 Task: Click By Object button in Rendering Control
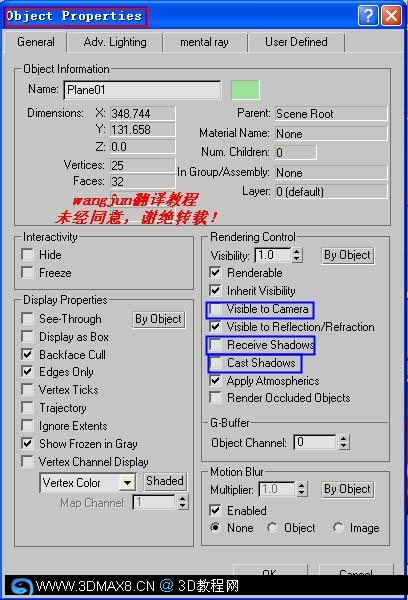(x=347, y=255)
